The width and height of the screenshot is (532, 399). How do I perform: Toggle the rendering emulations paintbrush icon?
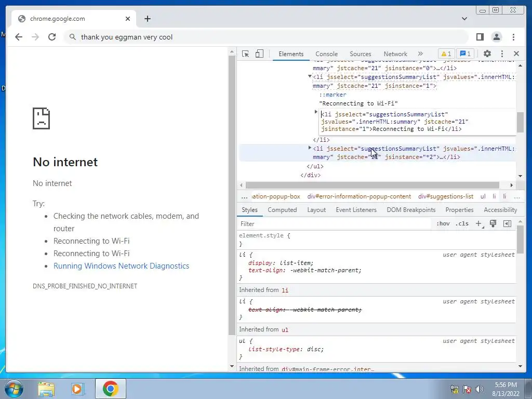(x=493, y=223)
